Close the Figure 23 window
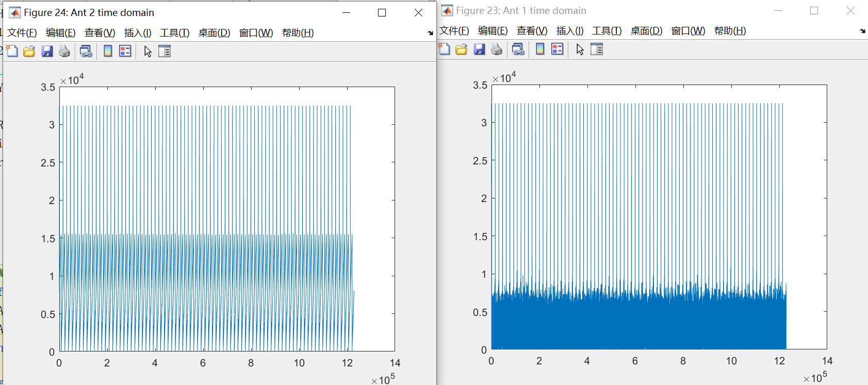Viewport: 868px width, 385px height. (850, 10)
